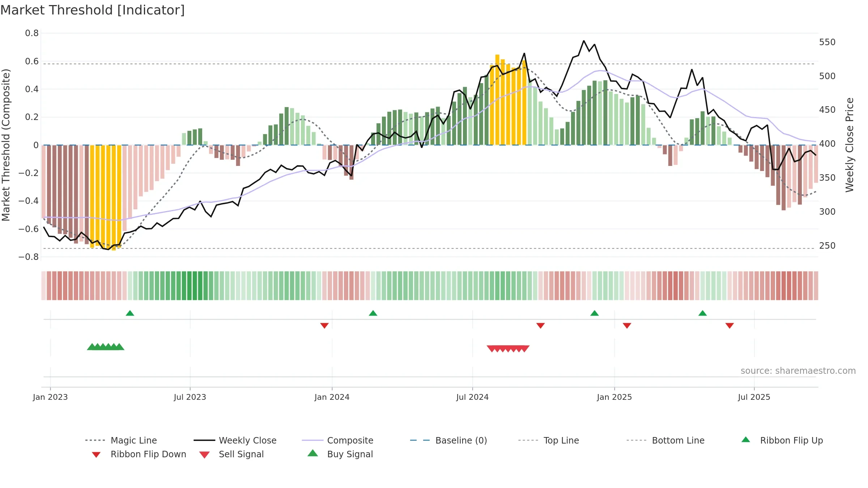Click the Jan 2025 x-axis label

pos(614,397)
